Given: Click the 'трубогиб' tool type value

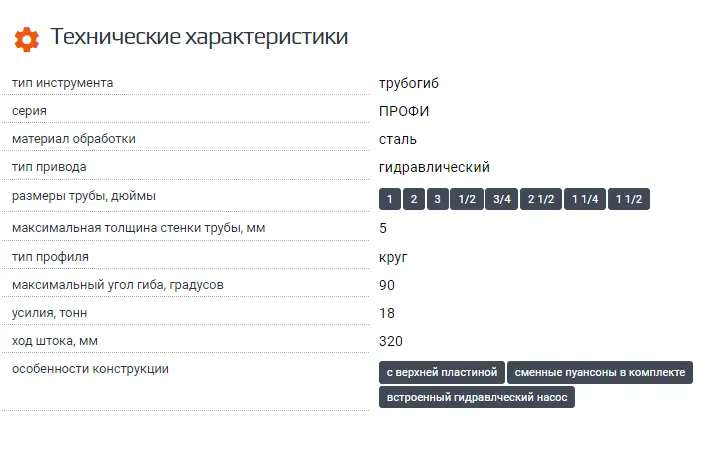Looking at the screenshot, I should [x=409, y=82].
